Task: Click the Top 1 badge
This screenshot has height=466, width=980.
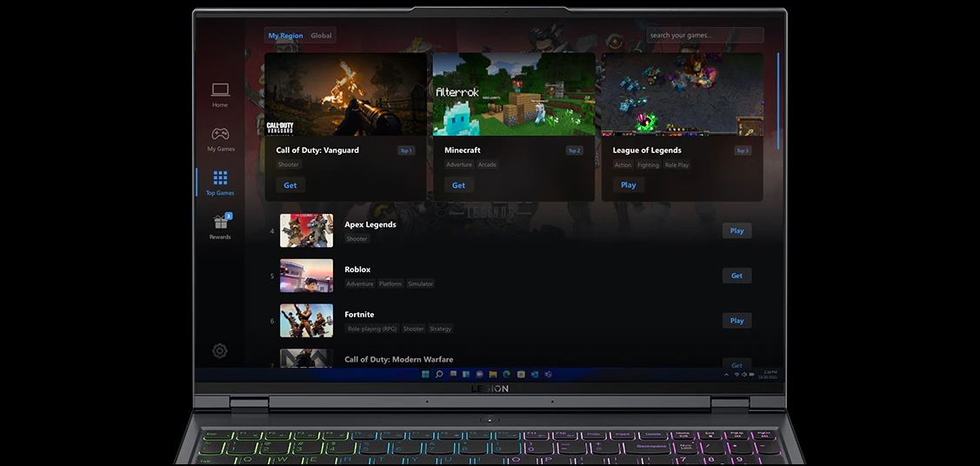Action: [406, 150]
